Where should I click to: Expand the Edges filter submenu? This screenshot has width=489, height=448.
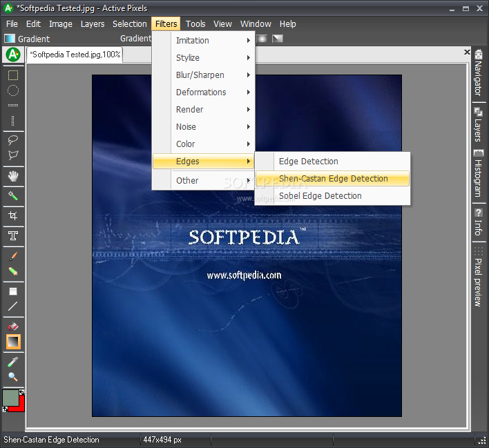click(x=203, y=161)
